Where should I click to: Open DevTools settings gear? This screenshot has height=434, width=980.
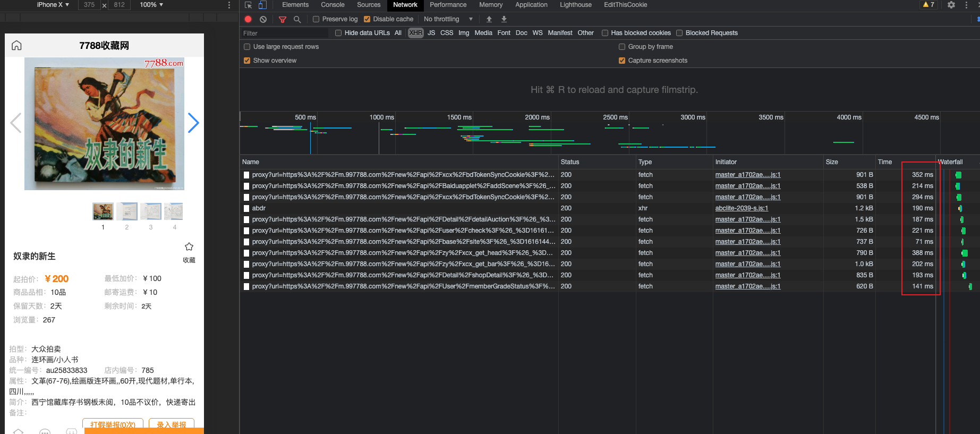(x=951, y=5)
